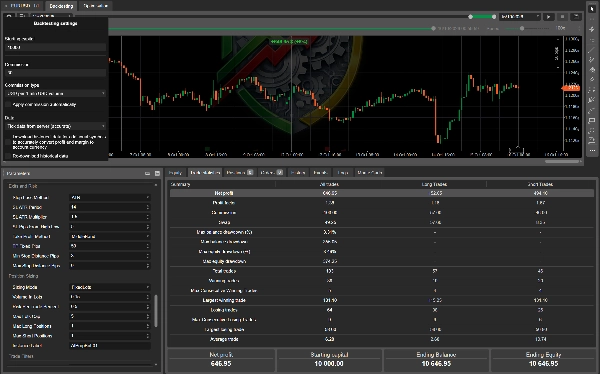
Task: Click the backtest progress timeline handle
Action: pos(433,28)
